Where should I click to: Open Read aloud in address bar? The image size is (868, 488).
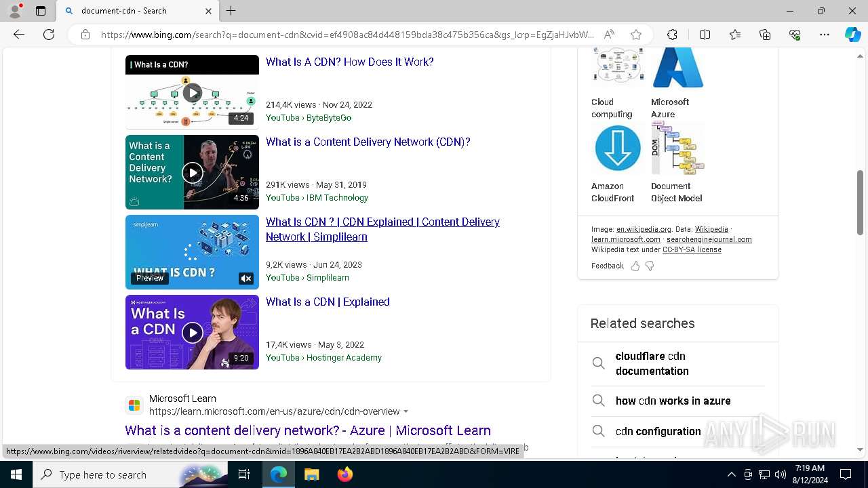pyautogui.click(x=609, y=35)
